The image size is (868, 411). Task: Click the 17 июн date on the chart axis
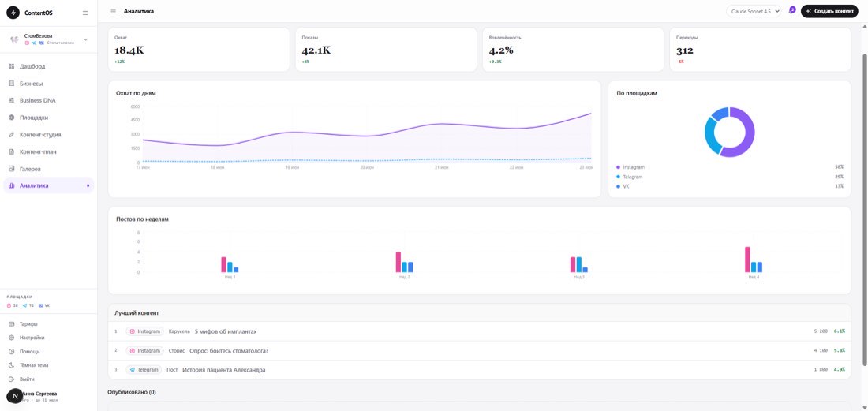point(143,167)
